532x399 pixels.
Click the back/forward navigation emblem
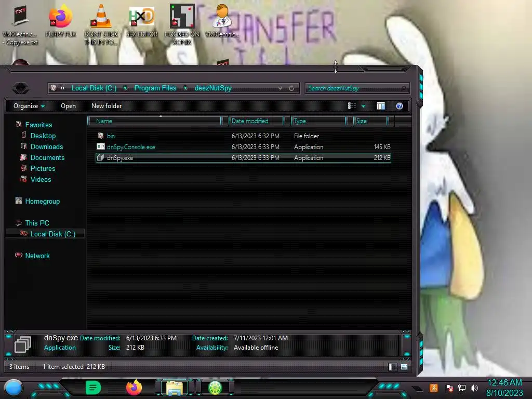[x=21, y=88]
